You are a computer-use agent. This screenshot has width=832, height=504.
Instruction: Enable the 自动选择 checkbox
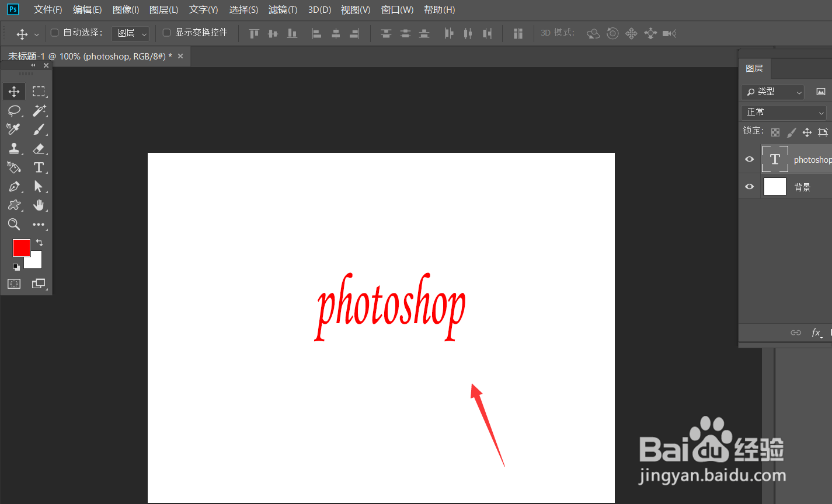coord(54,33)
